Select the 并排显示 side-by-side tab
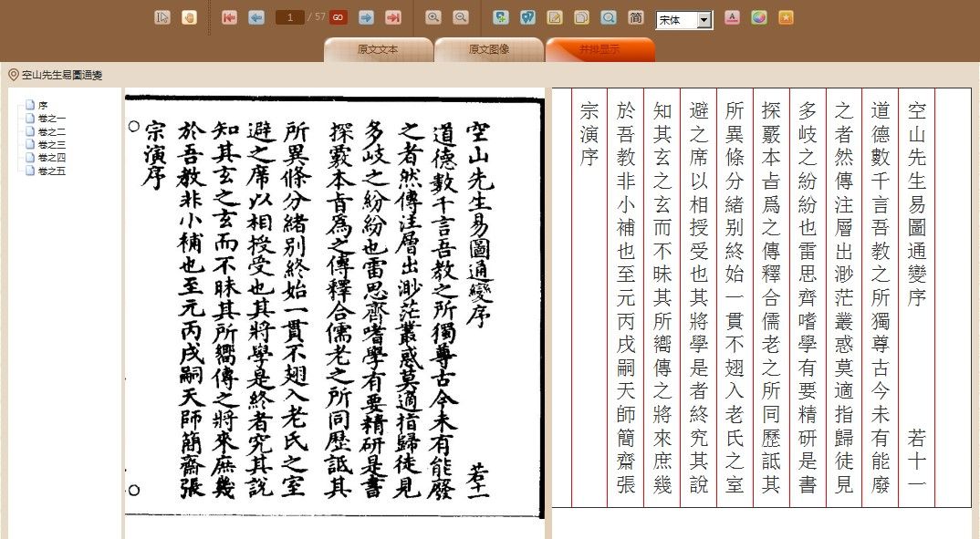 point(599,50)
